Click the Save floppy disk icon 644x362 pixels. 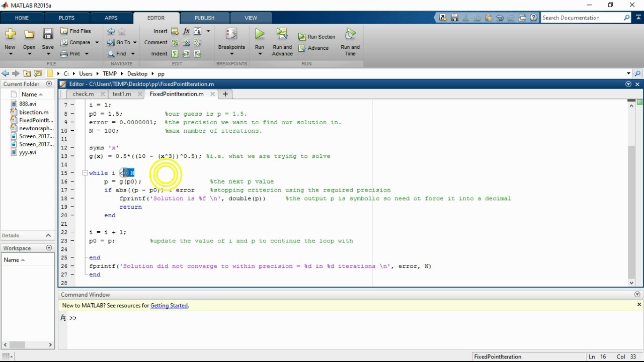pyautogui.click(x=48, y=34)
